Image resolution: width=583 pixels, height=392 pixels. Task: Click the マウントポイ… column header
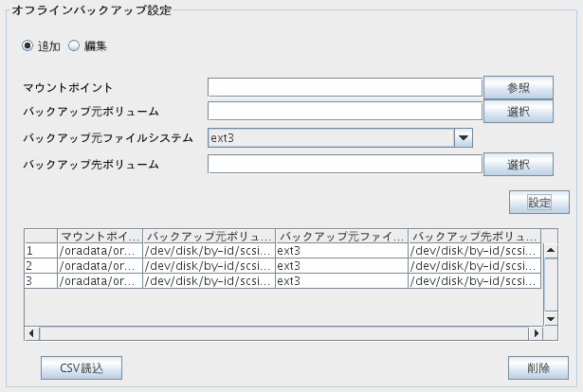pyautogui.click(x=100, y=236)
